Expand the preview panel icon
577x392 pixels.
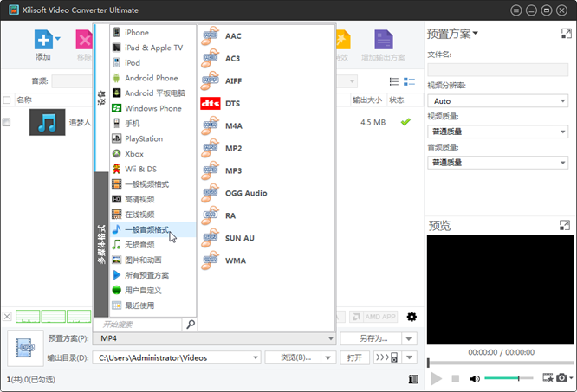point(565,225)
